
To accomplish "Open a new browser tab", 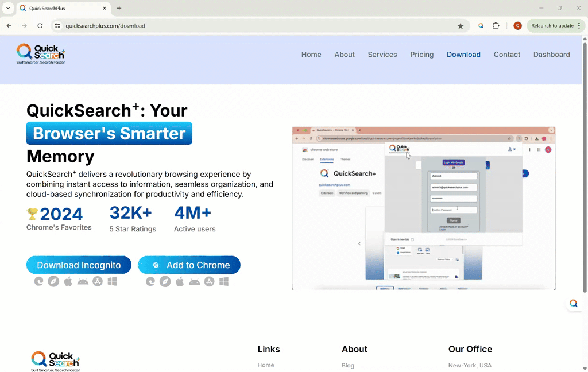I will (119, 8).
